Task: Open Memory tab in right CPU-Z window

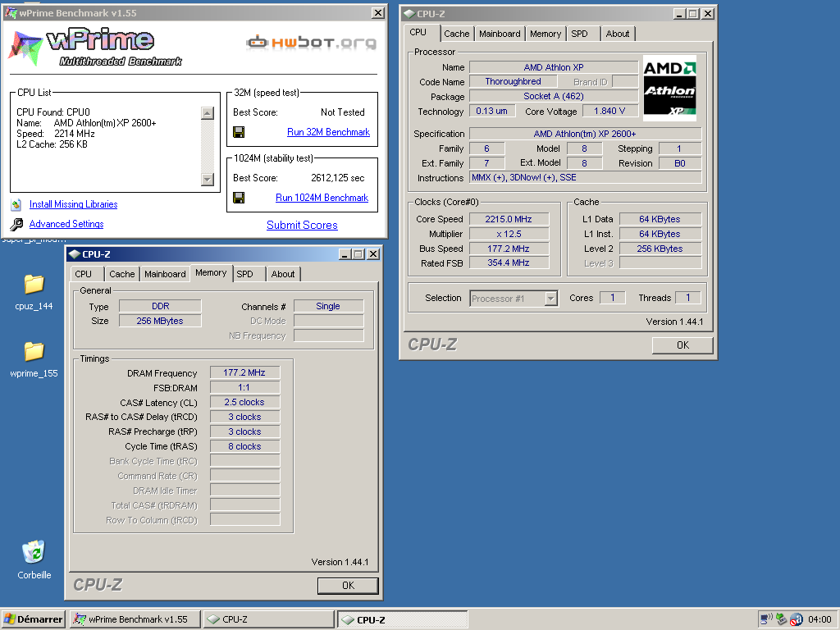Action: coord(546,34)
